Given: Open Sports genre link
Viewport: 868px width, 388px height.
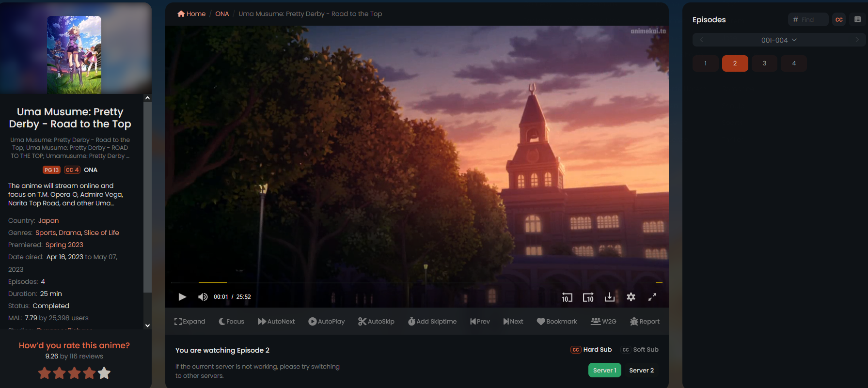Looking at the screenshot, I should pos(46,233).
